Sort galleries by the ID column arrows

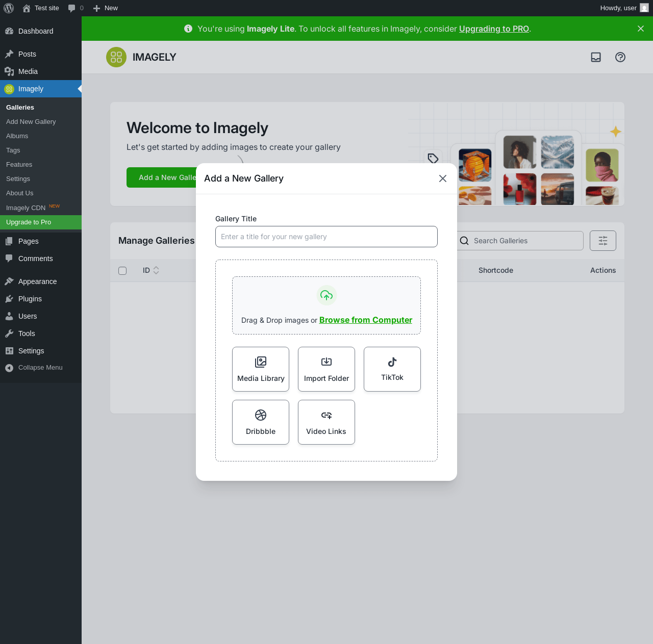[156, 270]
